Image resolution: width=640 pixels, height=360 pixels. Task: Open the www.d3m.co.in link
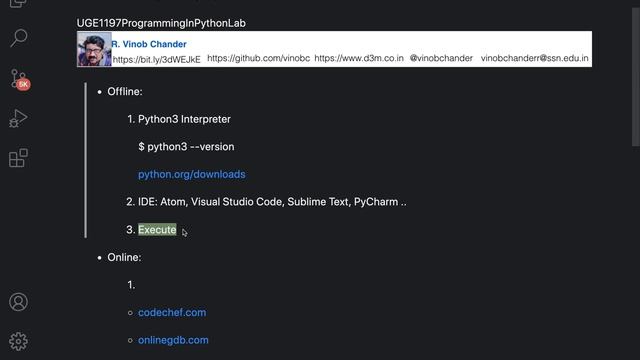pyautogui.click(x=359, y=58)
